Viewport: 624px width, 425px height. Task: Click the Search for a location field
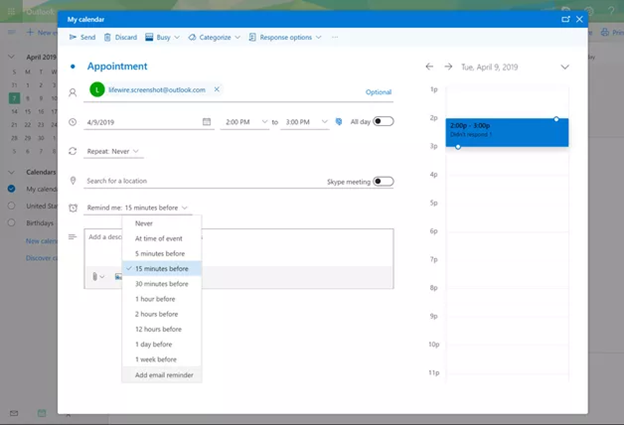point(200,181)
